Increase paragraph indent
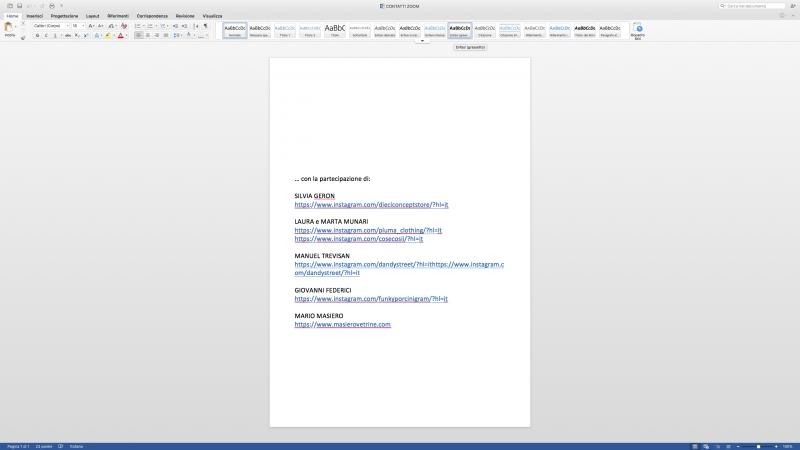 click(x=185, y=26)
